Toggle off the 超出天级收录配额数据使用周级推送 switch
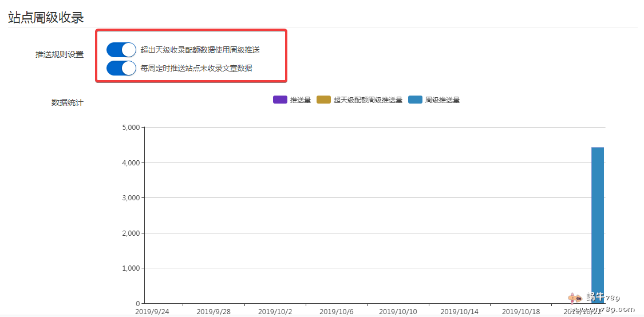The image size is (644, 317). point(121,50)
